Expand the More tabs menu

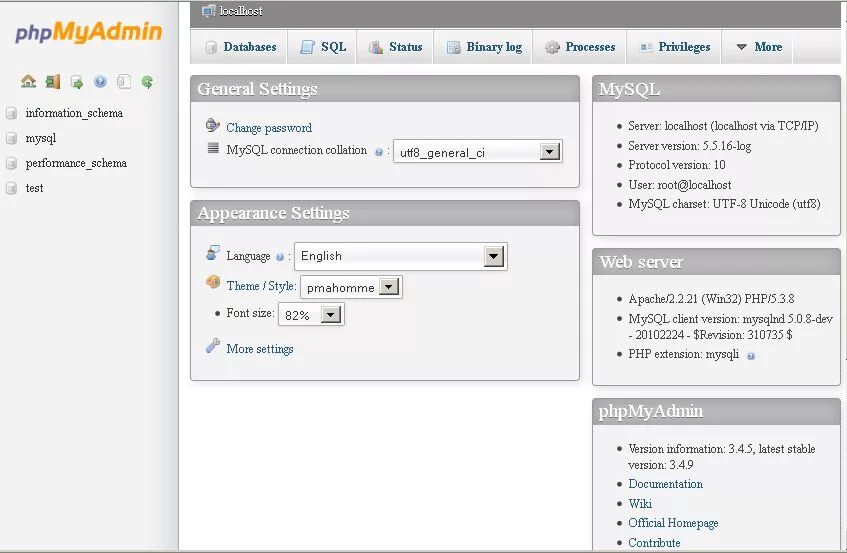coord(758,47)
